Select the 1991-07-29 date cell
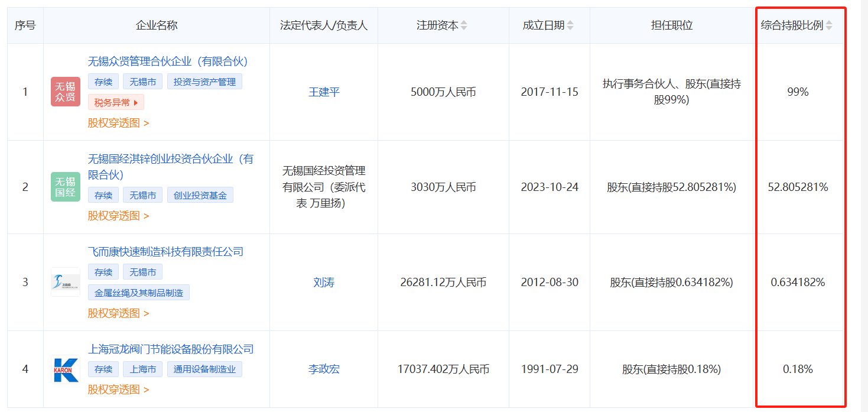Screen dimensions: 868x412 550,369
